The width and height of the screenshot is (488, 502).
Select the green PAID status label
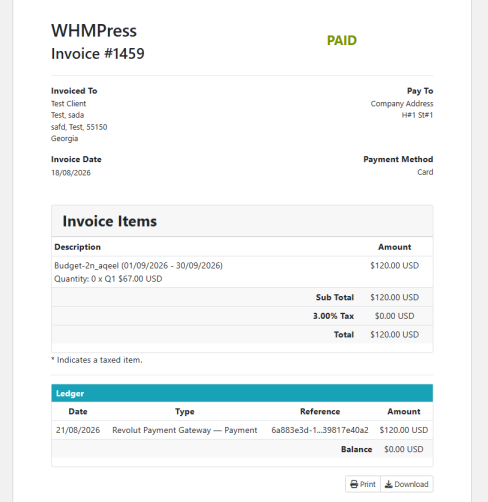342,40
